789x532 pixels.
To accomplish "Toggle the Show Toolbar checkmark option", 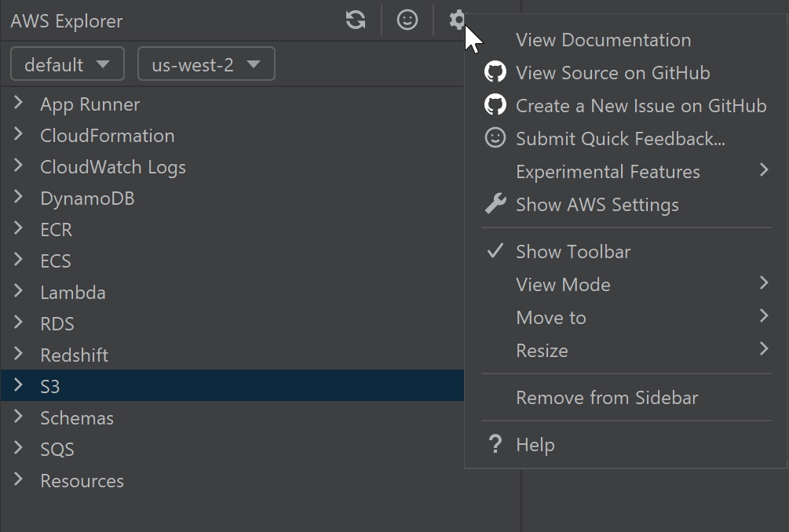I will coord(573,252).
